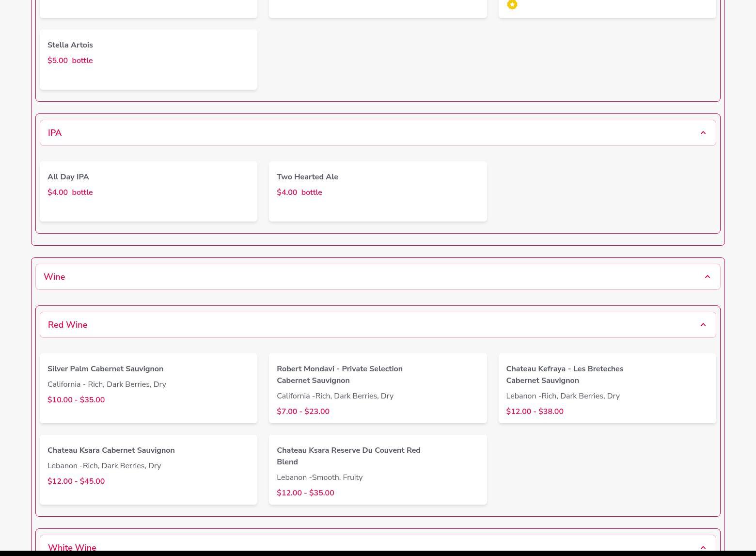This screenshot has width=756, height=556.
Task: Click the Stella Artois $5.00 bottle price
Action: tap(70, 61)
